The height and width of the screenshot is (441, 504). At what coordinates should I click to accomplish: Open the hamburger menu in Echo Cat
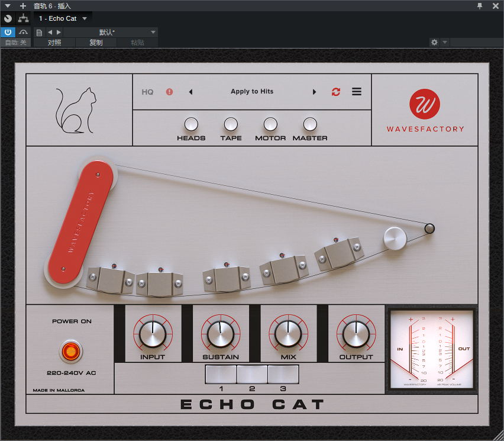point(357,92)
